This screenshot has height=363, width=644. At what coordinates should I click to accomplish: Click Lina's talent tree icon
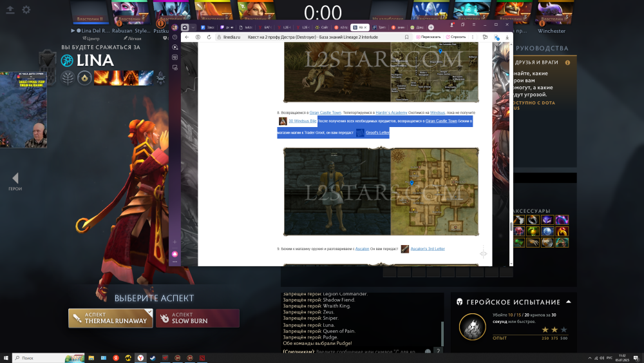click(68, 78)
